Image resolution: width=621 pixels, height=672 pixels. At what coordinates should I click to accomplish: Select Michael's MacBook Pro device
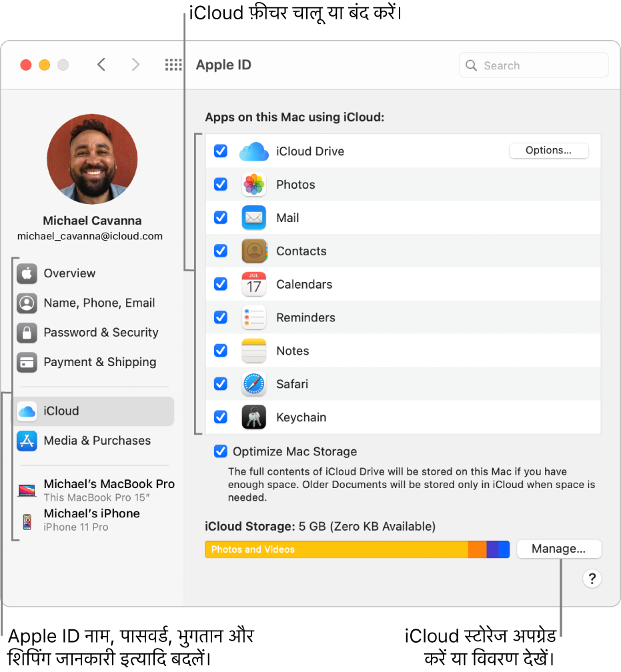pyautogui.click(x=96, y=490)
